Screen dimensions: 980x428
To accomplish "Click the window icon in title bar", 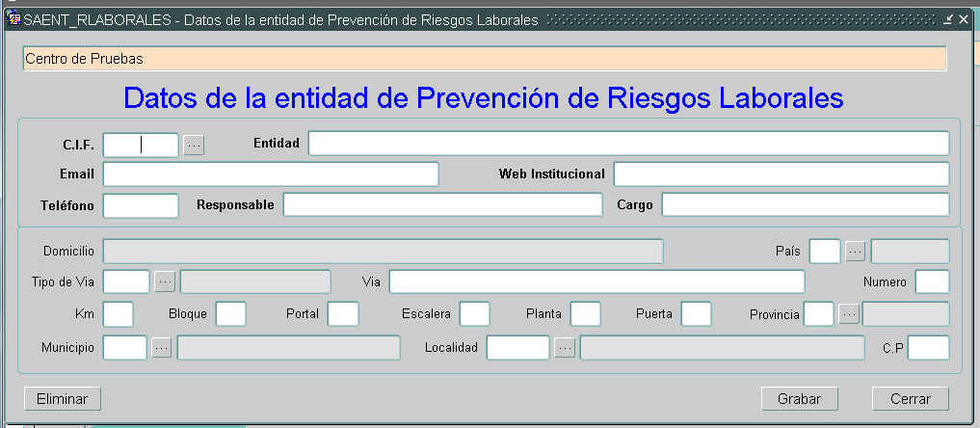I will point(13,20).
